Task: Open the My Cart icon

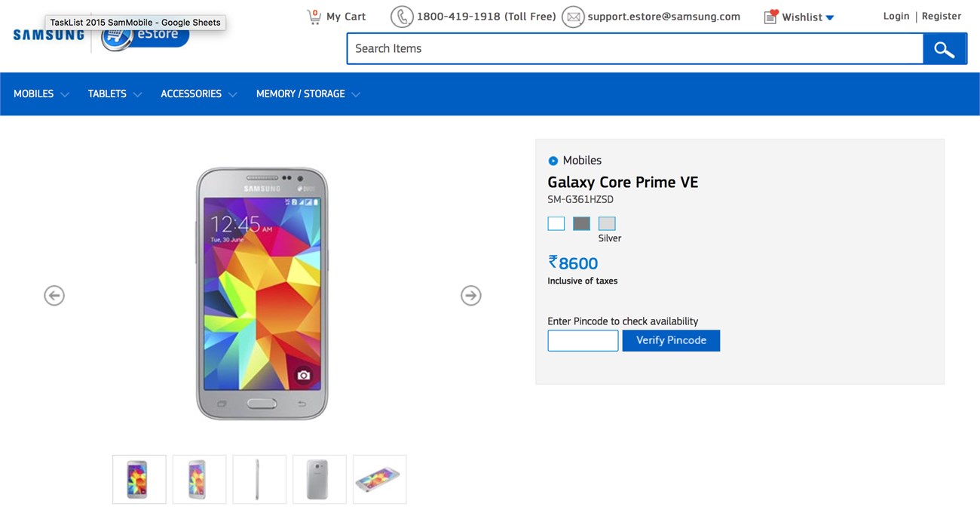Action: [314, 15]
